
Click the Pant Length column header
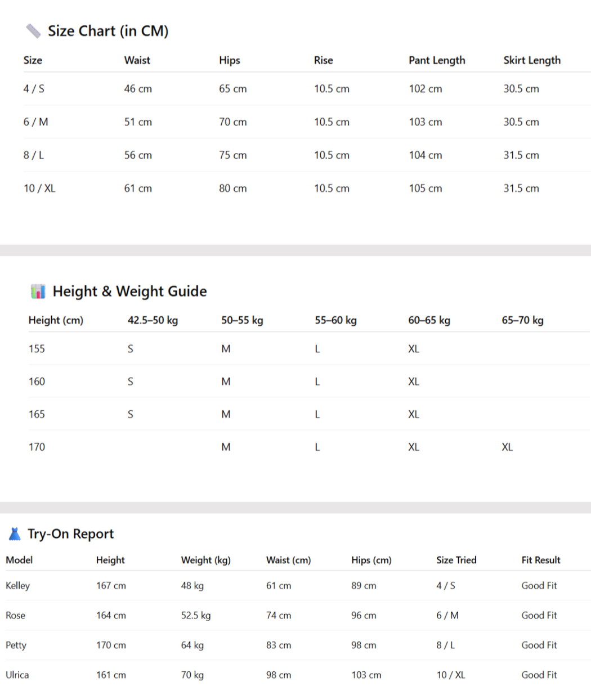click(437, 60)
